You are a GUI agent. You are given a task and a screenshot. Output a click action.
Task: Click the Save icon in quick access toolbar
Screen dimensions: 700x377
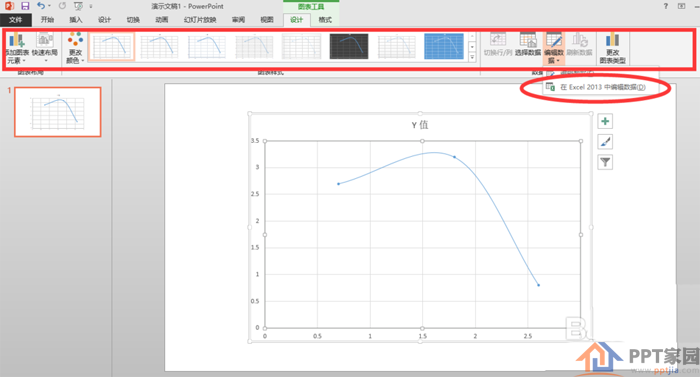(25, 6)
